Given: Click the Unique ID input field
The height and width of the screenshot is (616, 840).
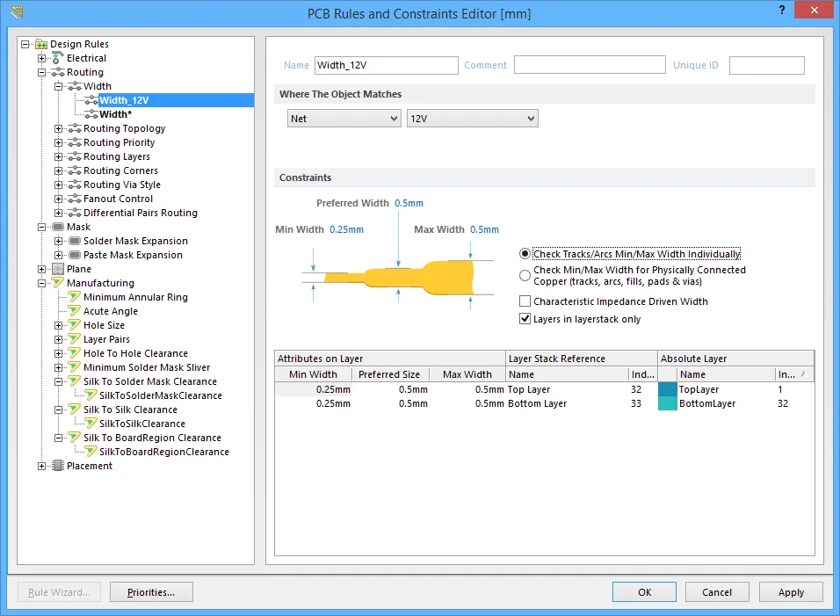Looking at the screenshot, I should coord(766,65).
